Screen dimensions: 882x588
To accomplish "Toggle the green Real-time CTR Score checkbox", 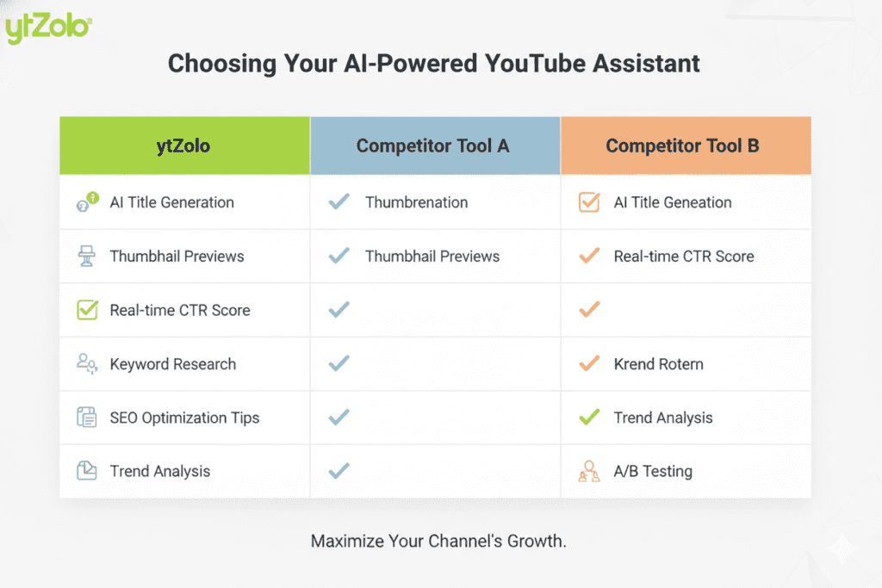I will [x=87, y=310].
